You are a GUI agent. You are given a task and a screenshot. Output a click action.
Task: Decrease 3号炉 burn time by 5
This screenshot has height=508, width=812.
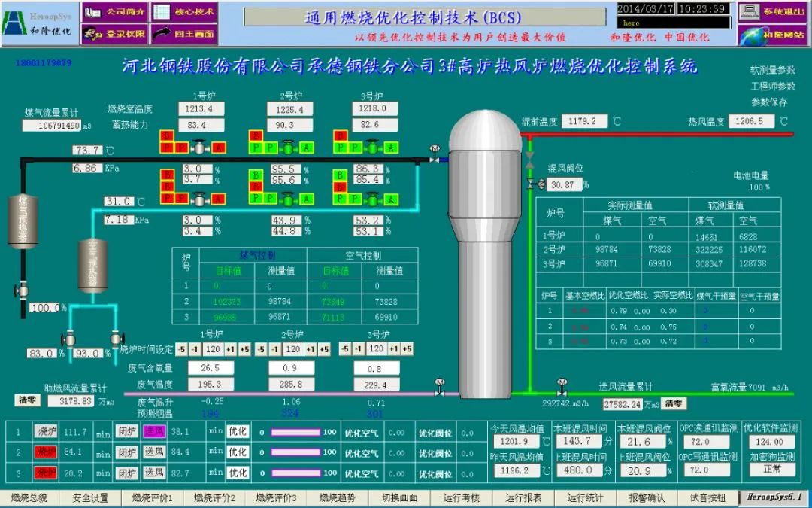point(345,349)
